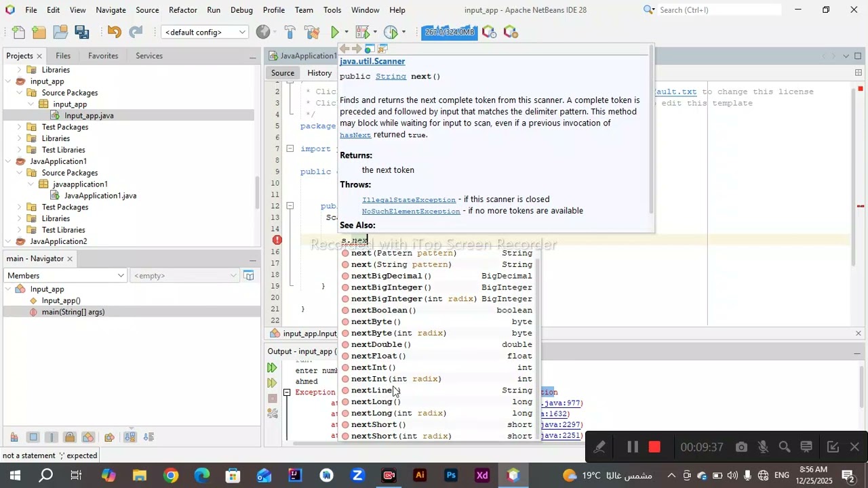Toggle Fully Qualified Names filter in Navigator
This screenshot has width=868, height=488.
pos(109,437)
